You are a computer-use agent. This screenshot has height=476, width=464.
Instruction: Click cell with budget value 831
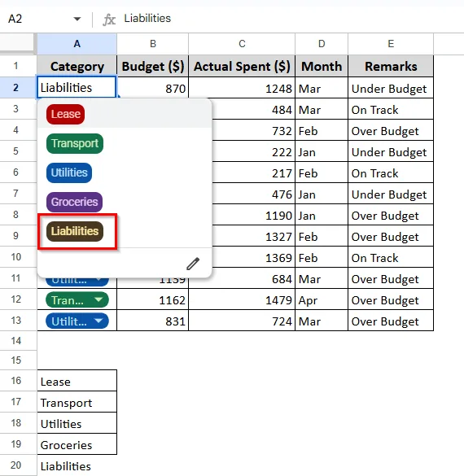pos(153,321)
